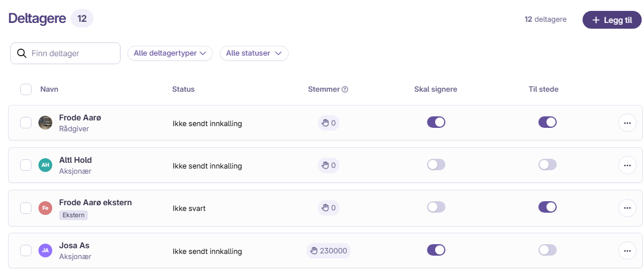Click the vote hand icon showing 230000
This screenshot has height=274, width=644.
tap(314, 250)
